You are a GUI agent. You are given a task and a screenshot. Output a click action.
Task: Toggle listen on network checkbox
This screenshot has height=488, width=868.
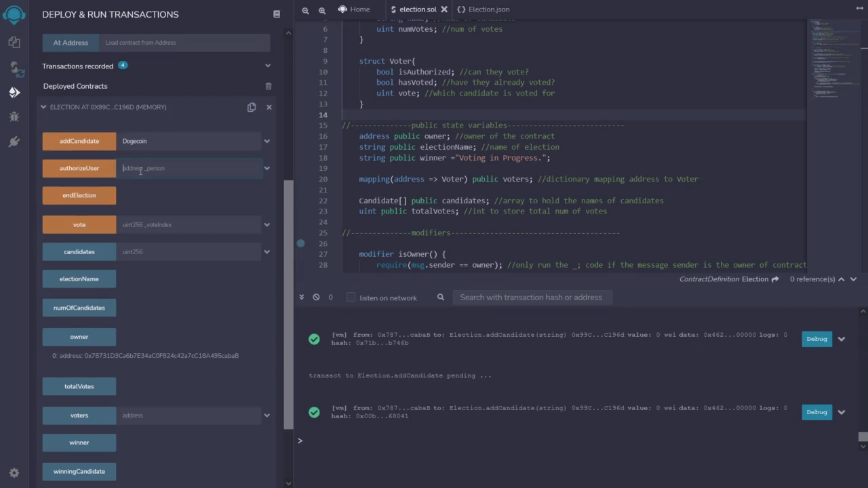pos(351,298)
